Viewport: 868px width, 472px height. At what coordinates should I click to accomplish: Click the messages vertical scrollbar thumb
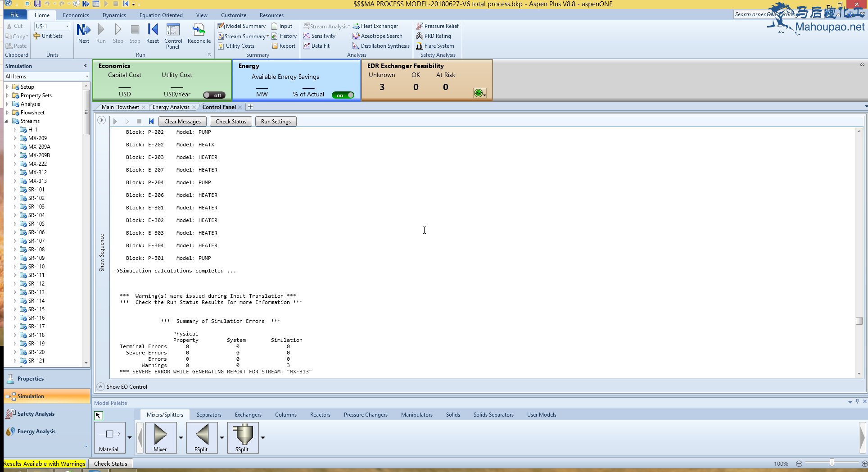(859, 321)
